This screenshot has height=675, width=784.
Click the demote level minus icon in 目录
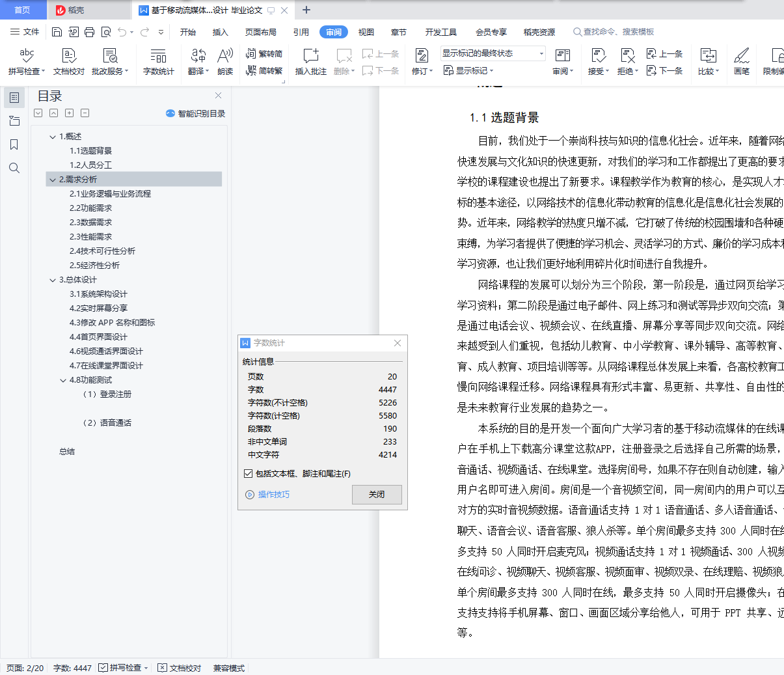tap(85, 113)
